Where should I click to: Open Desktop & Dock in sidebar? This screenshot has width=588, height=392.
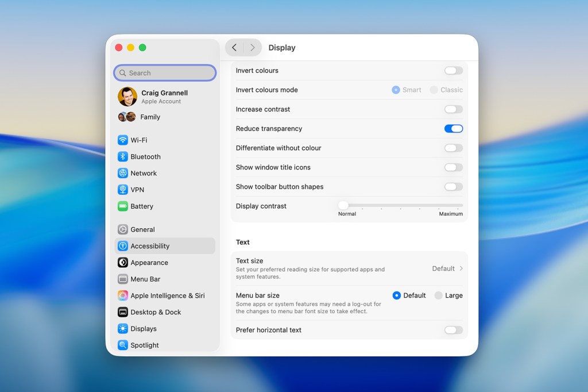[x=155, y=312]
